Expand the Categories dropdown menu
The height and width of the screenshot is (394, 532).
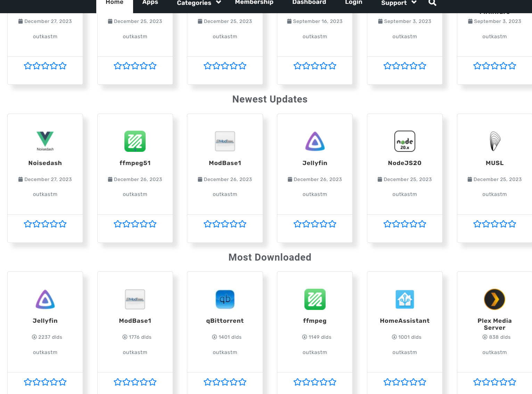click(199, 3)
